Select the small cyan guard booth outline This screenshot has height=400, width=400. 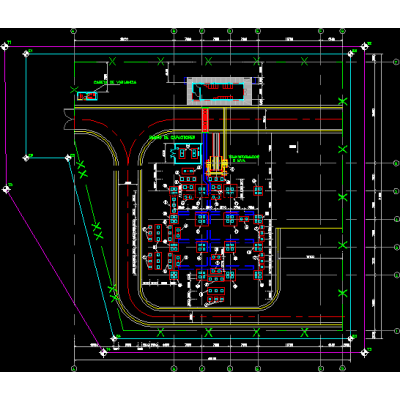pyautogui.click(x=87, y=96)
